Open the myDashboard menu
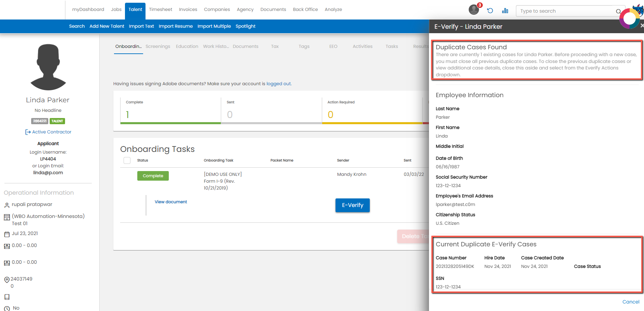Image resolution: width=644 pixels, height=311 pixels. click(x=88, y=10)
